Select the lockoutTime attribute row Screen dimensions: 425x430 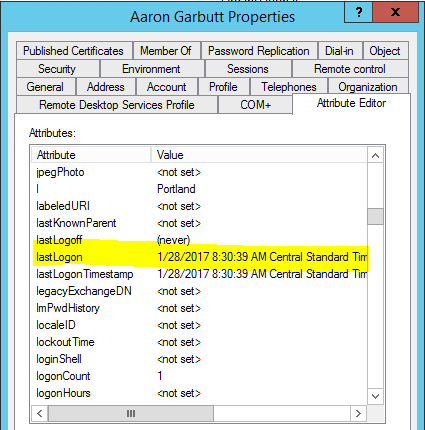[199, 342]
